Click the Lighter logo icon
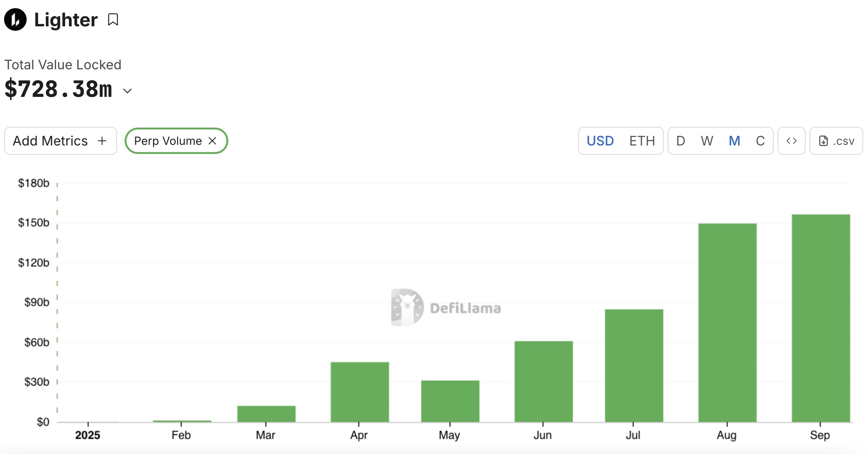This screenshot has height=454, width=868. pyautogui.click(x=15, y=19)
